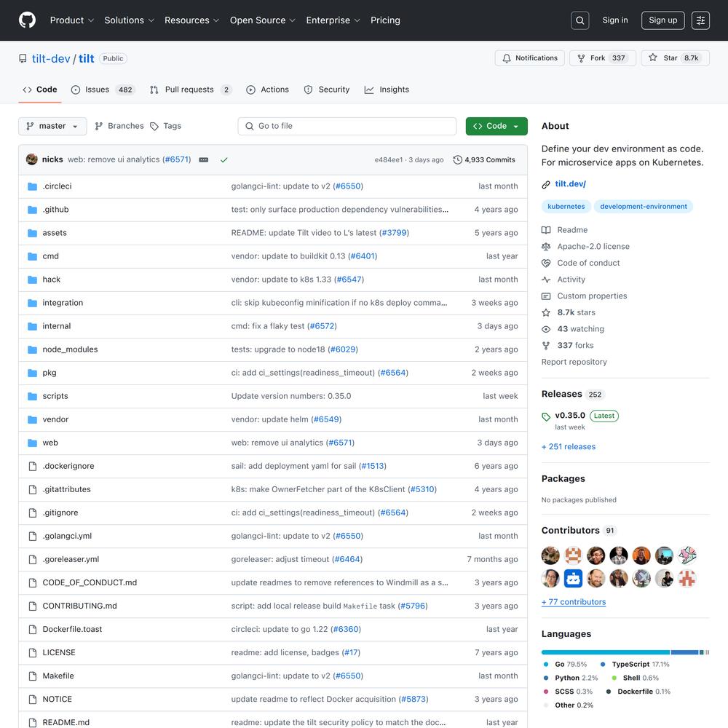The height and width of the screenshot is (728, 728).
Task: Click the Makefile file icon
Action: 33,676
